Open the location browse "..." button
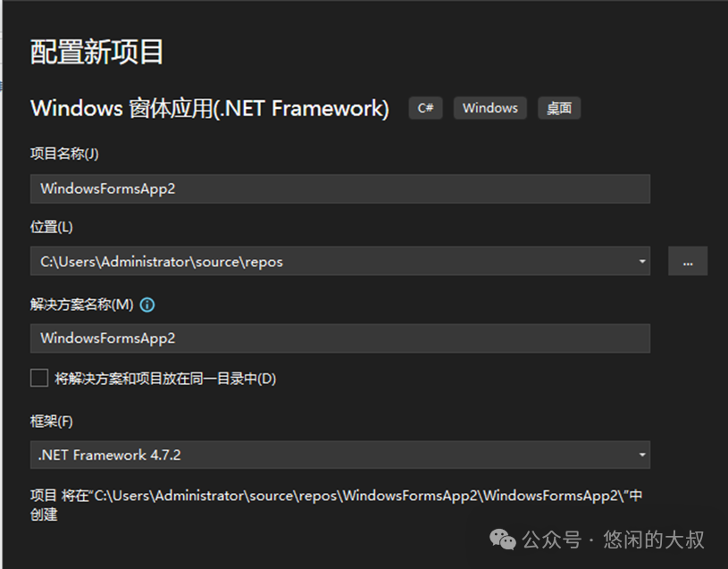 click(x=687, y=262)
